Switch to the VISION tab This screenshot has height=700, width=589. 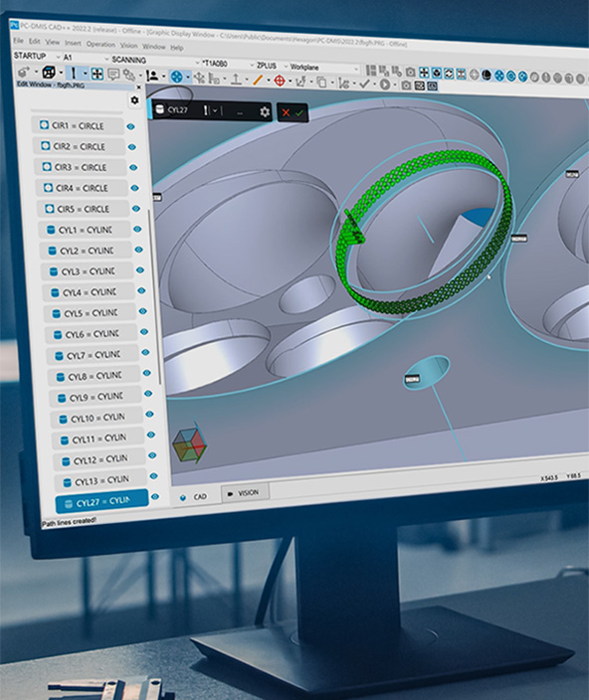click(245, 493)
